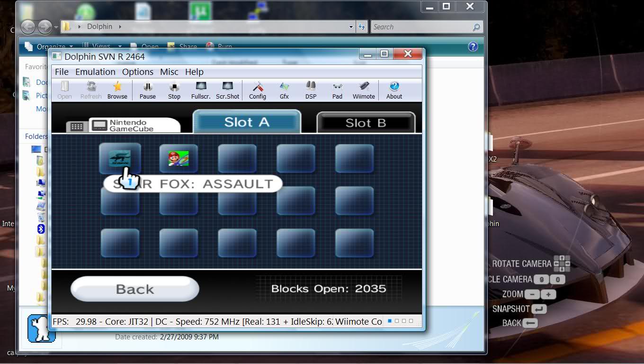The height and width of the screenshot is (364, 644).
Task: Click the Browse star icon
Action: [117, 90]
